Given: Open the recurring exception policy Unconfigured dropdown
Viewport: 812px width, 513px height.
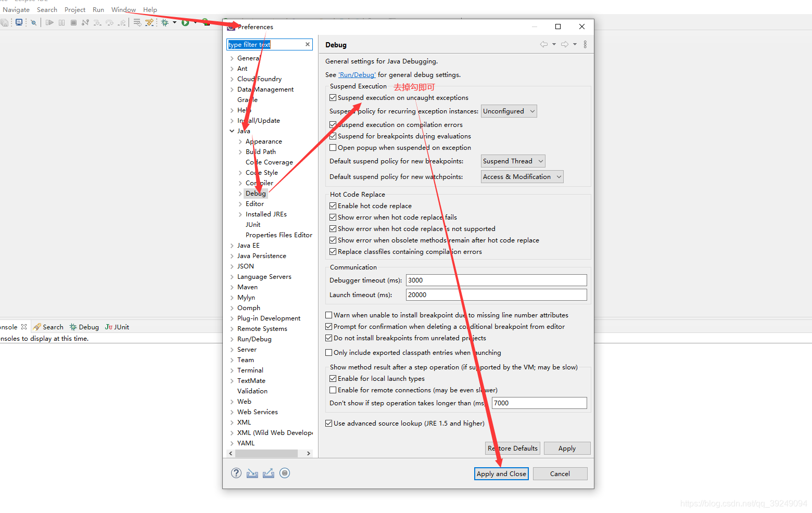Looking at the screenshot, I should pyautogui.click(x=509, y=111).
